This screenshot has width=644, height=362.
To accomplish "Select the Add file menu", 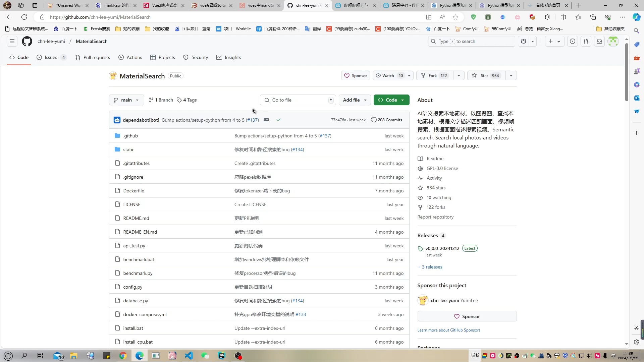I will (354, 100).
